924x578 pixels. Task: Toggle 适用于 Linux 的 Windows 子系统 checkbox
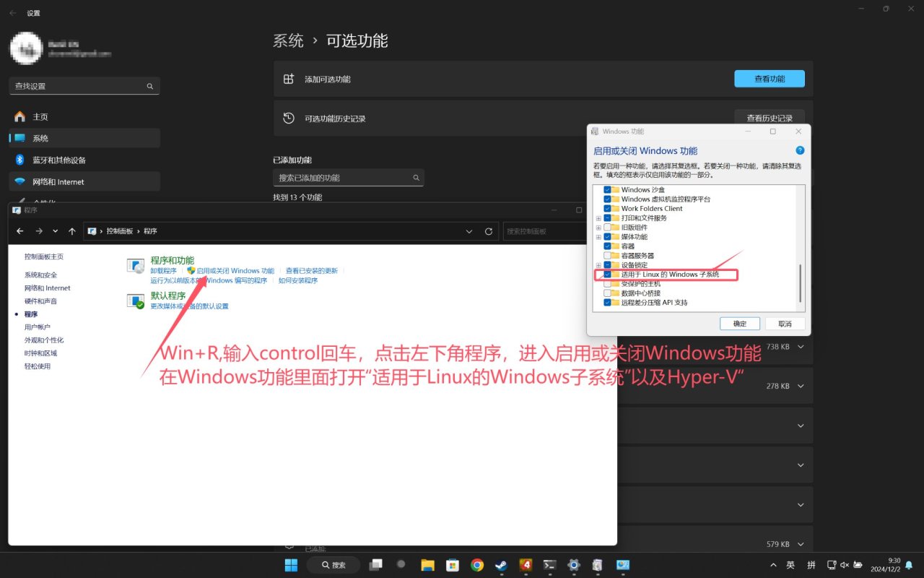[x=607, y=275]
